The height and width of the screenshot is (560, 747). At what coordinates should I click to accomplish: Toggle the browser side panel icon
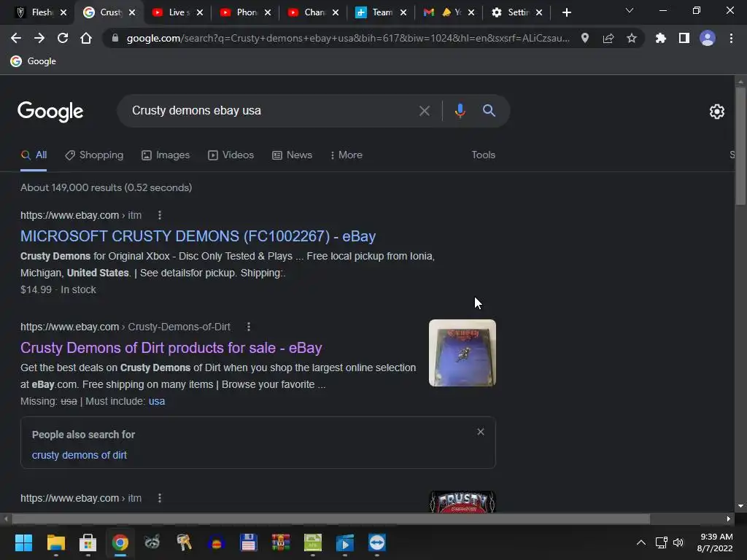[684, 38]
